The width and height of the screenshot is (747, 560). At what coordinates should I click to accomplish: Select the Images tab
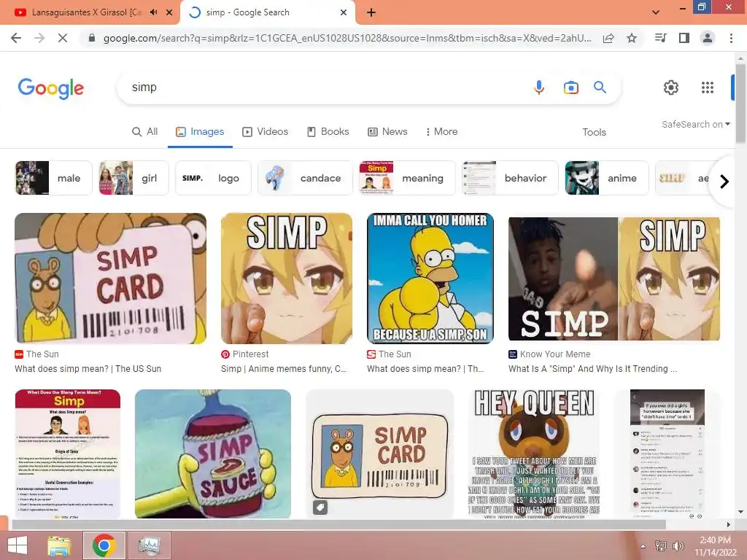[200, 131]
